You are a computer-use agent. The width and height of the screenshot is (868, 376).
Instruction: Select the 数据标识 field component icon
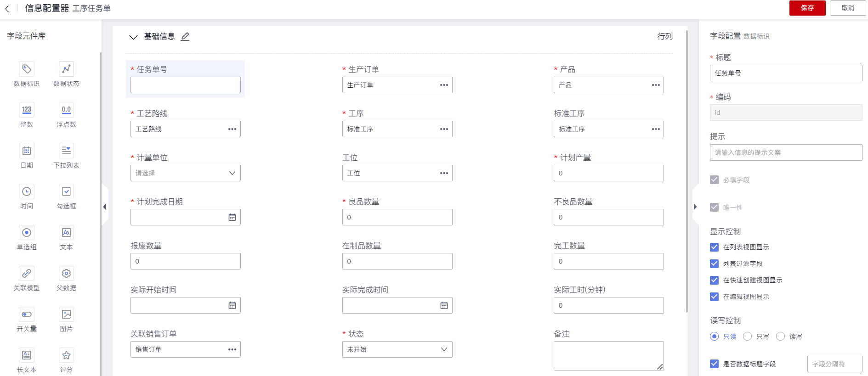pyautogui.click(x=27, y=69)
